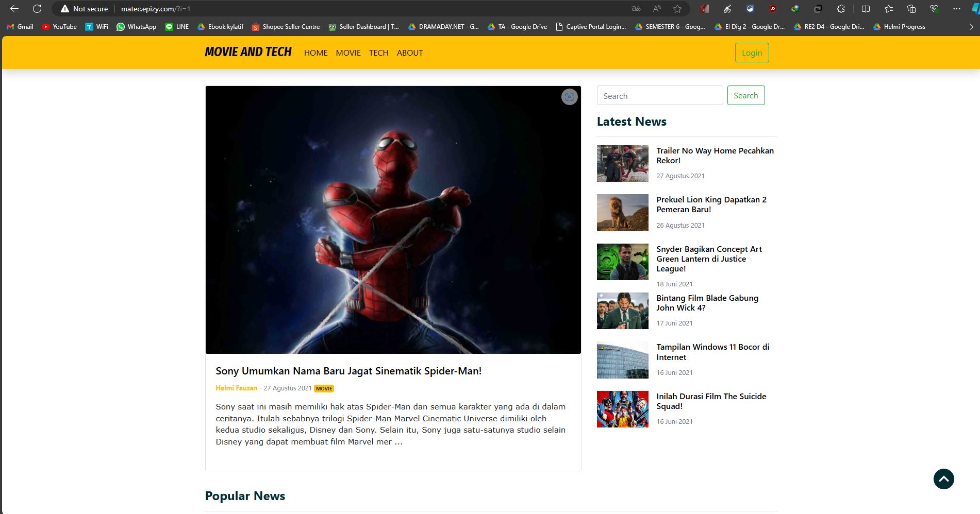Toggle the split screen icon

pyautogui.click(x=866, y=9)
